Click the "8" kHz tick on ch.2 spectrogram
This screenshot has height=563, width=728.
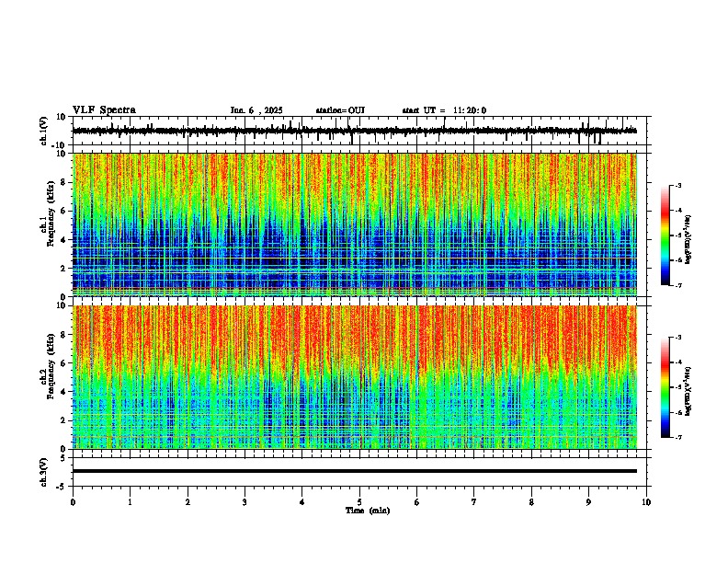pos(64,335)
